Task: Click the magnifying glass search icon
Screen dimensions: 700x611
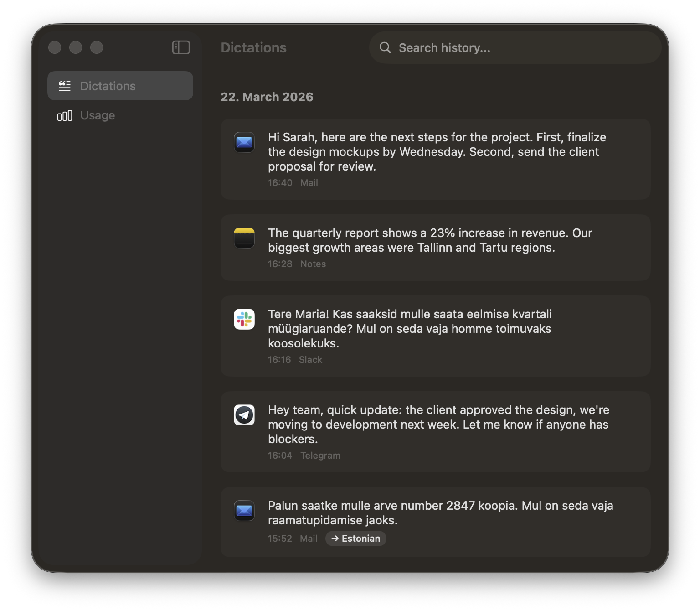Action: [385, 47]
